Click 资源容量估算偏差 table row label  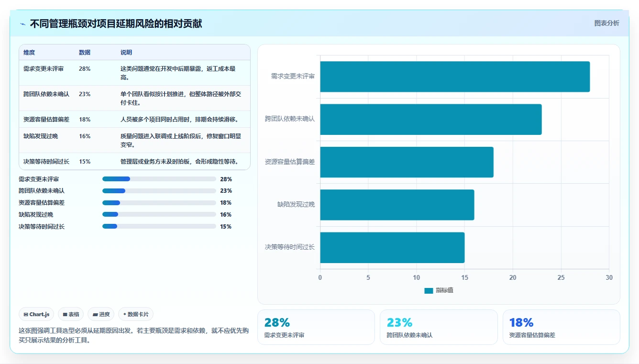[x=46, y=120]
